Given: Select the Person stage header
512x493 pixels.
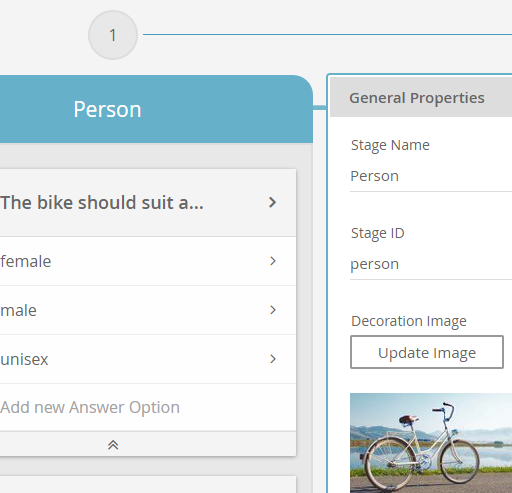Looking at the screenshot, I should coord(156,109).
